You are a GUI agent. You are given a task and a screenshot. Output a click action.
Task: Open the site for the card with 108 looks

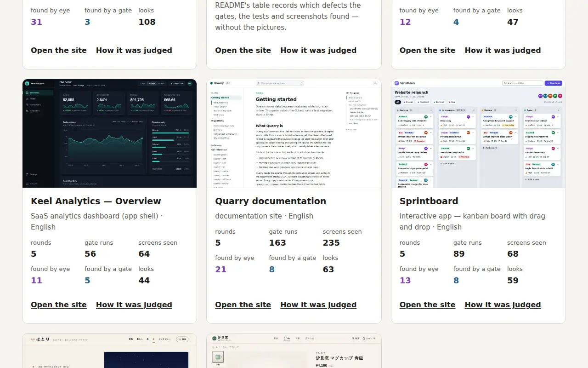point(59,50)
